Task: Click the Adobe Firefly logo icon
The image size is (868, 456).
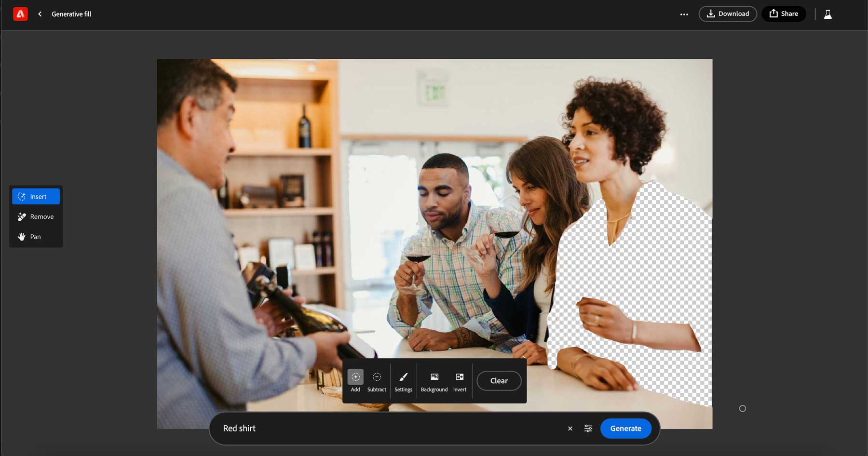Action: click(20, 14)
